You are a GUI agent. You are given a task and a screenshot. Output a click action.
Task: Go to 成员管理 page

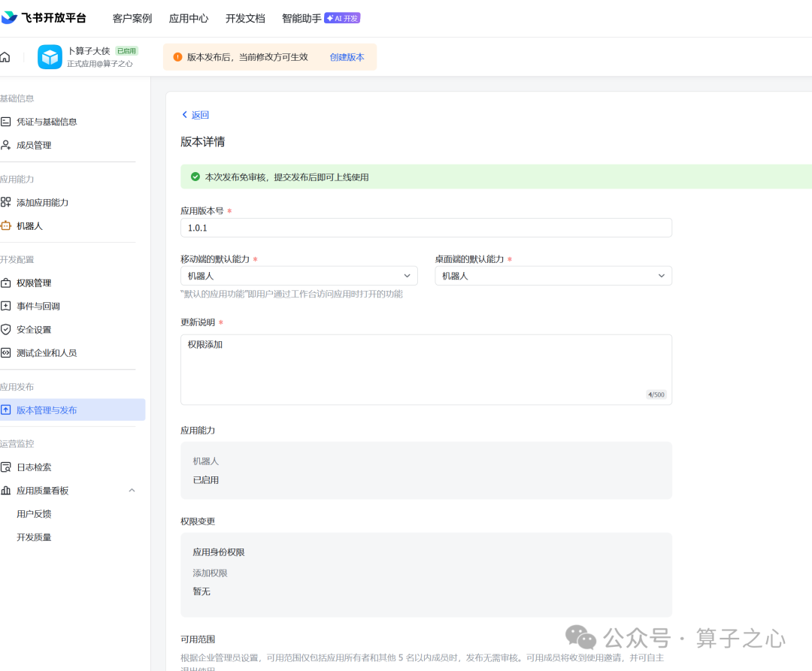[x=34, y=145]
